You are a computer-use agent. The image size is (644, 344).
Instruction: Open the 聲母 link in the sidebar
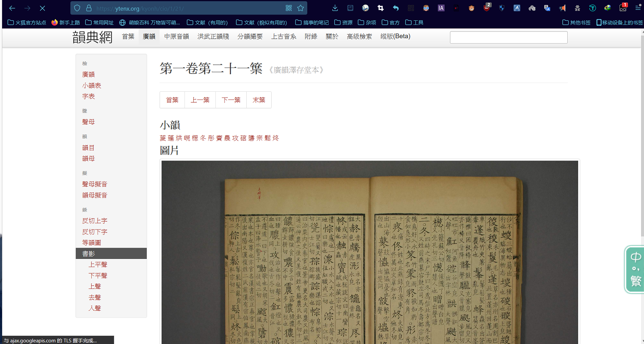pos(88,122)
